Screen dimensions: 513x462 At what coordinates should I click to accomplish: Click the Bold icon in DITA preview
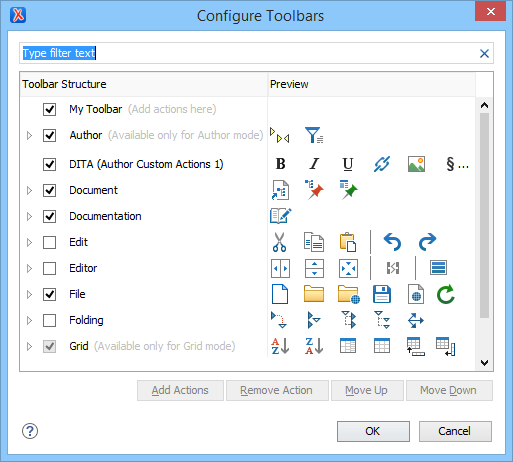[x=280, y=164]
